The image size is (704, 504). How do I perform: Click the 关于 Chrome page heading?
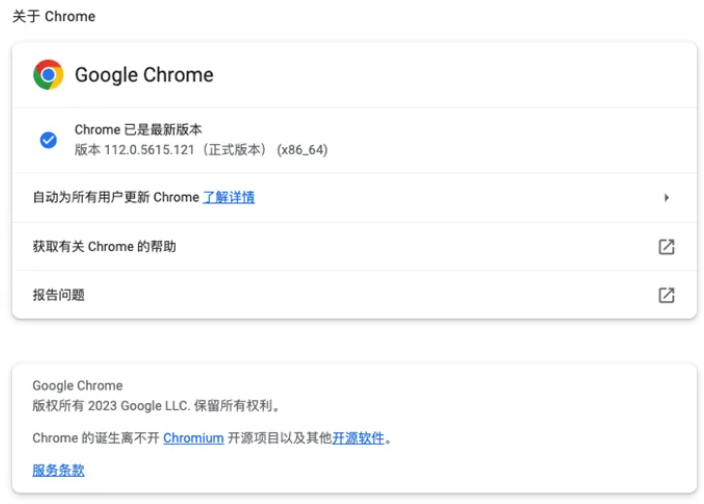coord(54,17)
